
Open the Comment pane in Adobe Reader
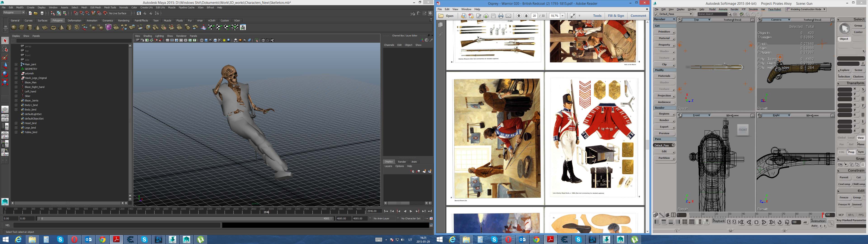(x=638, y=16)
